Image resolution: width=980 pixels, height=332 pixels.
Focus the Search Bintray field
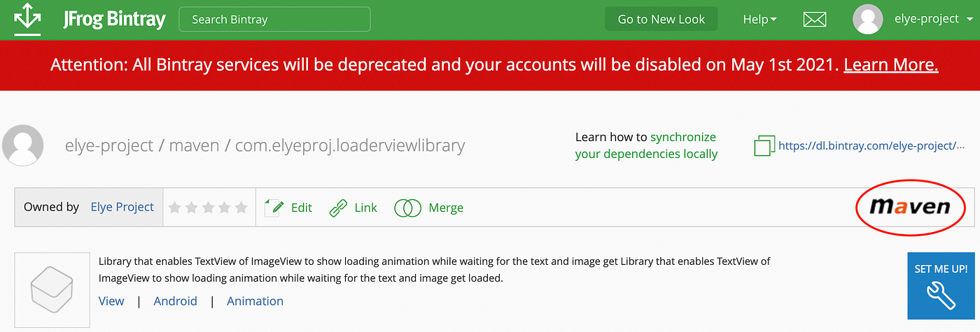(x=274, y=20)
